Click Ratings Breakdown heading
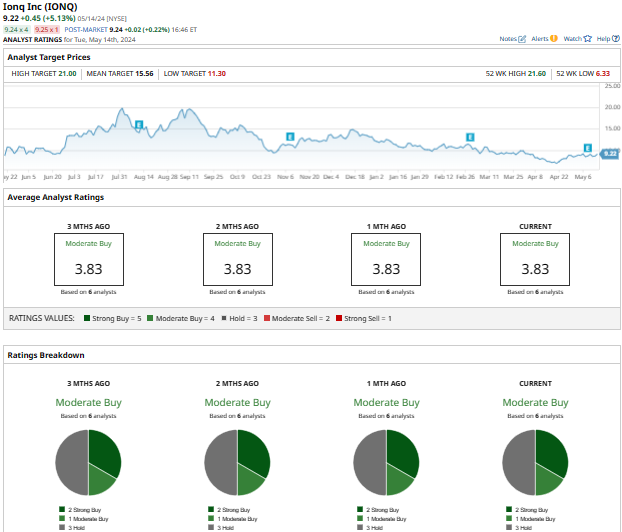 [46, 355]
